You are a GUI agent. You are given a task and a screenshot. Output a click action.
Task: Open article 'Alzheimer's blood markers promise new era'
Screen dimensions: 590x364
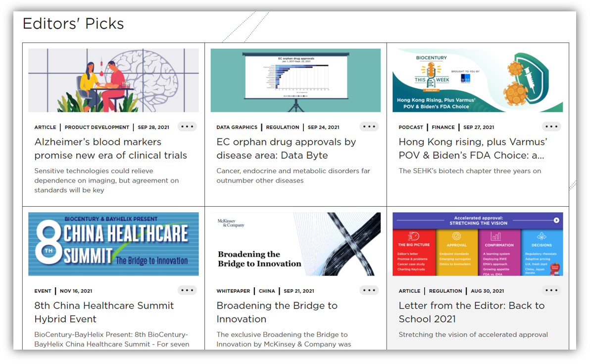[x=111, y=148]
